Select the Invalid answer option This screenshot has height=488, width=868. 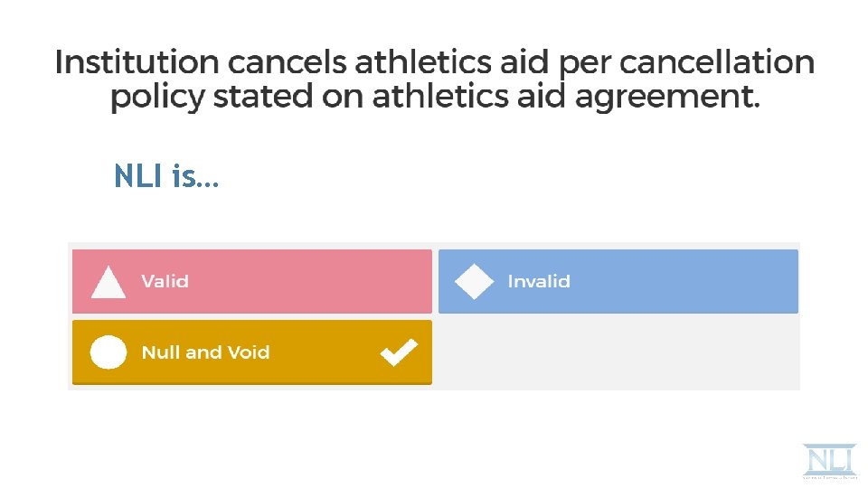point(618,281)
